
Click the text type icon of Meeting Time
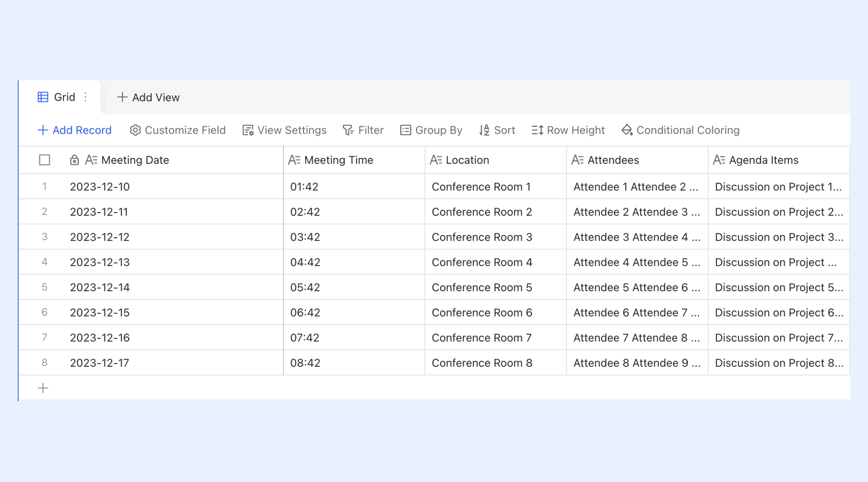tap(294, 160)
